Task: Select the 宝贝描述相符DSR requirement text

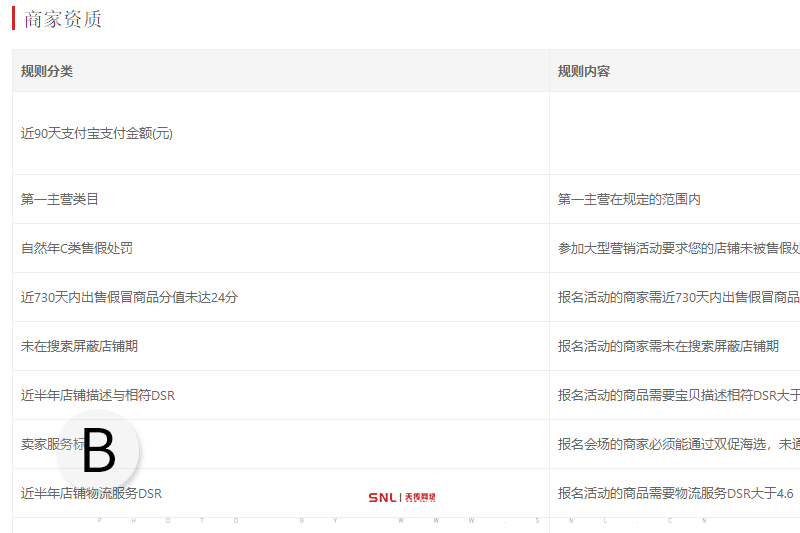Action: tap(678, 395)
